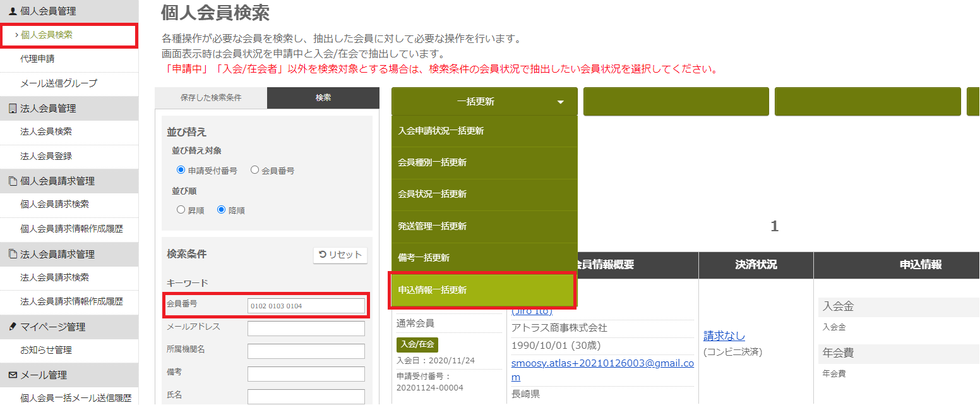Click the メールアドレス input field
The width and height of the screenshot is (980, 405).
tap(306, 329)
